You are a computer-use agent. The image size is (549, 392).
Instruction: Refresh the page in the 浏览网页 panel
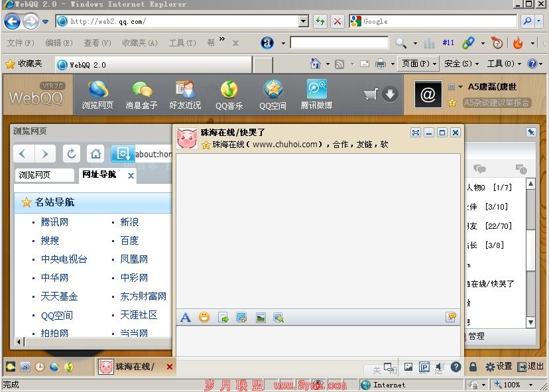click(72, 154)
